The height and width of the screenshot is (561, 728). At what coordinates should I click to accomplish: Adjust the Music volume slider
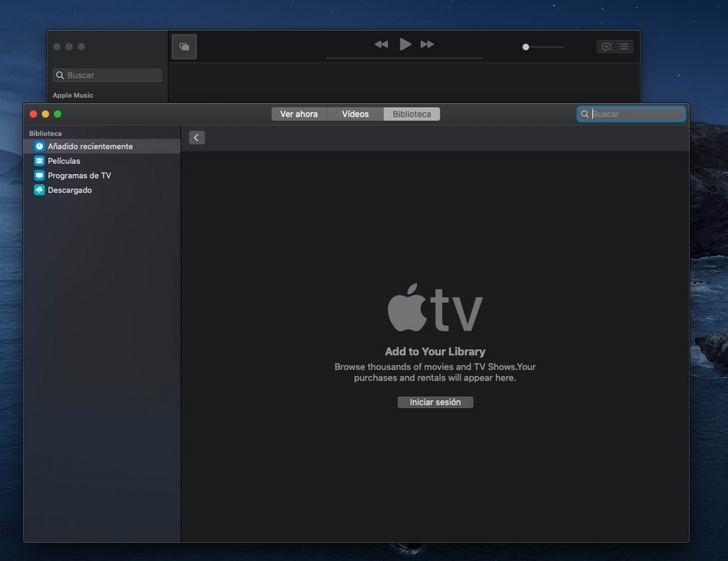coord(543,47)
